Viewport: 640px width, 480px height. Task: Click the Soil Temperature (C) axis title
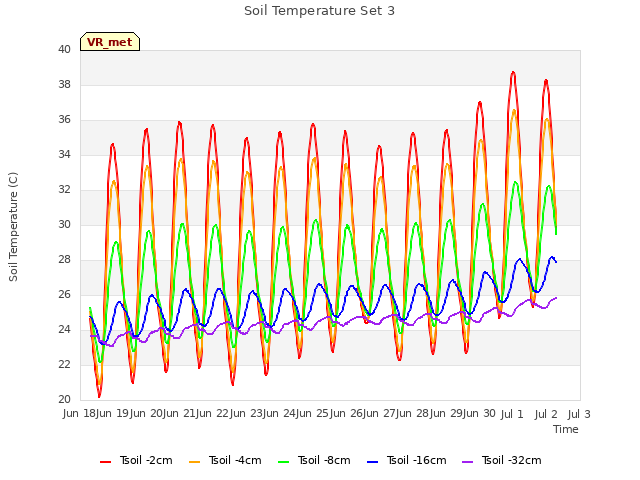(13, 227)
